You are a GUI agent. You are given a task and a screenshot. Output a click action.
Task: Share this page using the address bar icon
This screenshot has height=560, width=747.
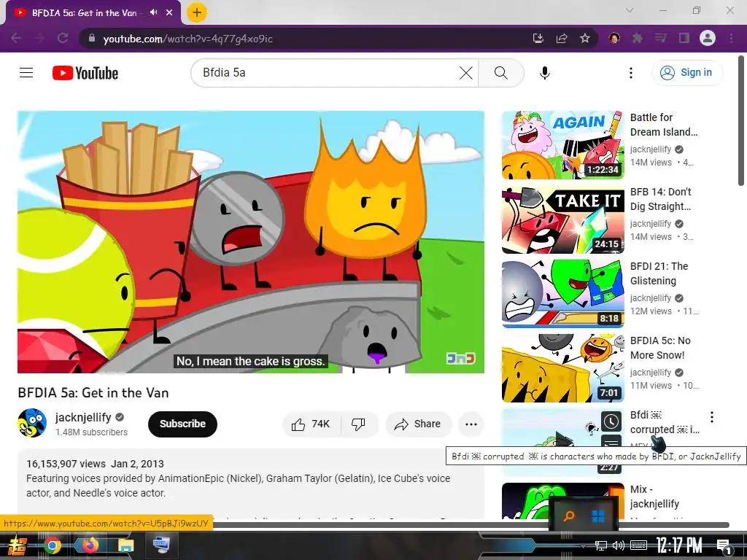[562, 39]
